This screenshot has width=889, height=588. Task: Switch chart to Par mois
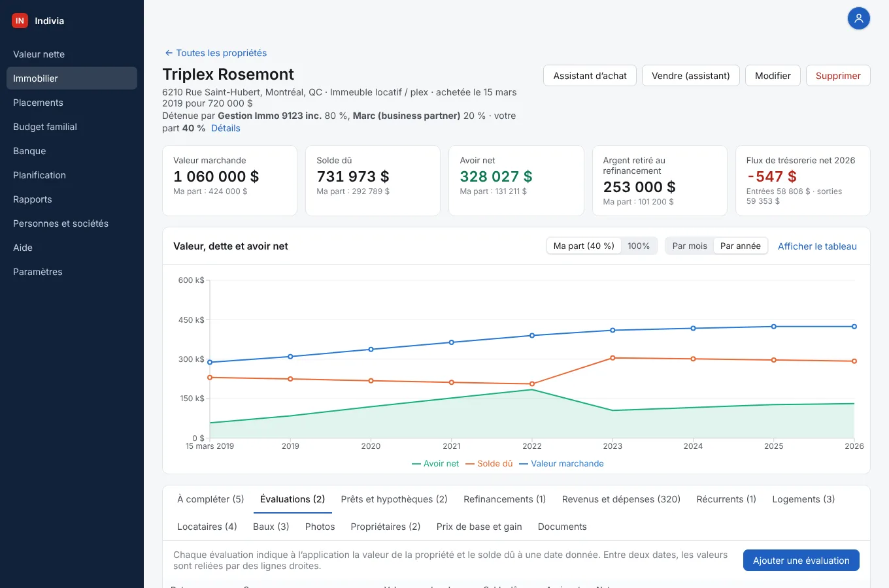tap(690, 246)
